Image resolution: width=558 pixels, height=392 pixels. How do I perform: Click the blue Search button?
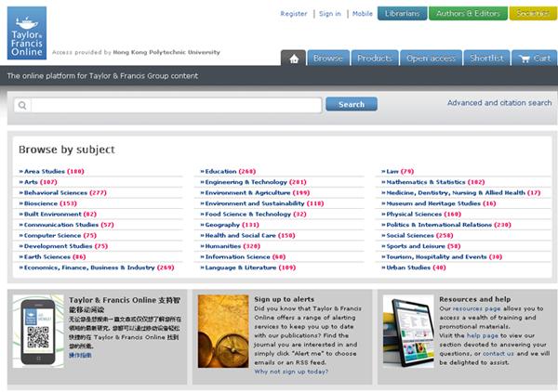point(352,104)
